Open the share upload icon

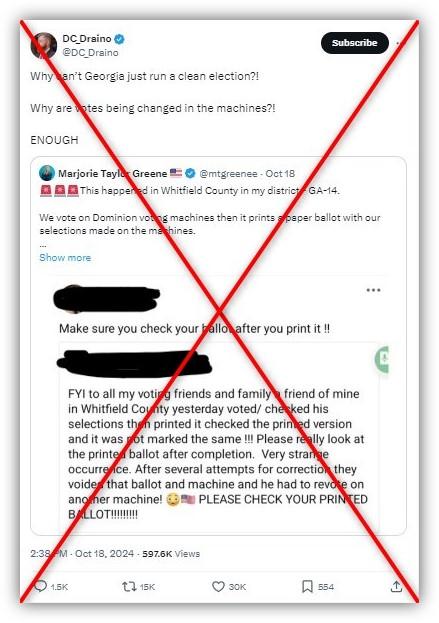point(396,586)
